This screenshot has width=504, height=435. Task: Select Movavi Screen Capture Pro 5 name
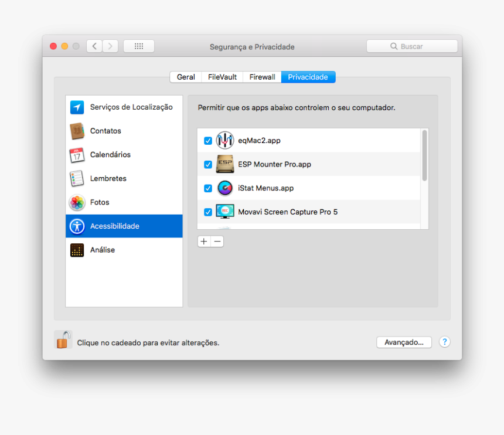288,212
